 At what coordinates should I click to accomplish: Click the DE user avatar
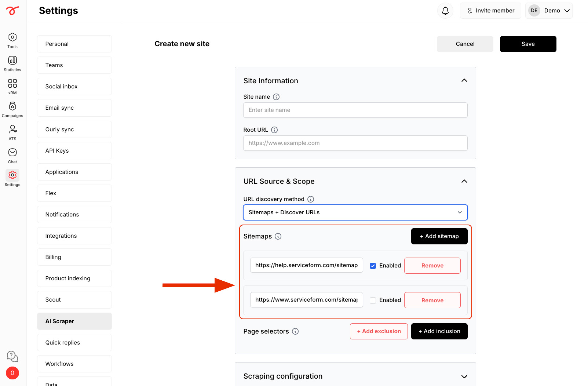[x=534, y=11]
